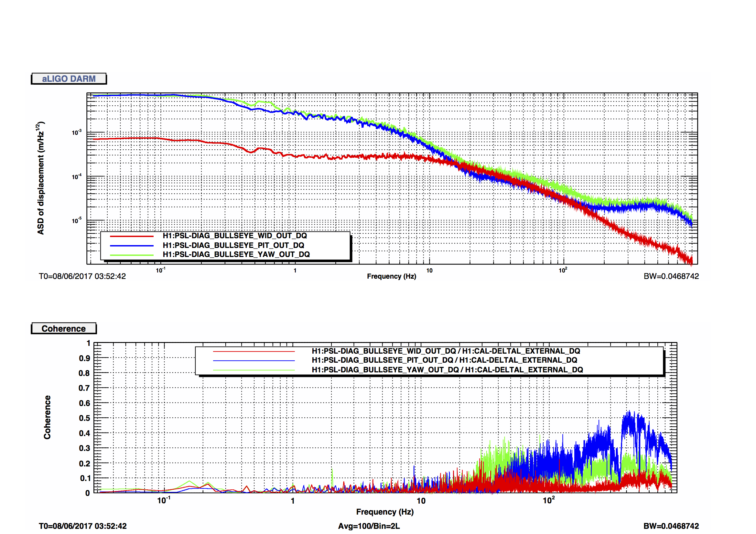Image resolution: width=756 pixels, height=534 pixels.
Task: Select PIT_OUT_DQ / CAL-DELTAL_EXTERNAL_DQ coherence legend entry
Action: point(445,360)
